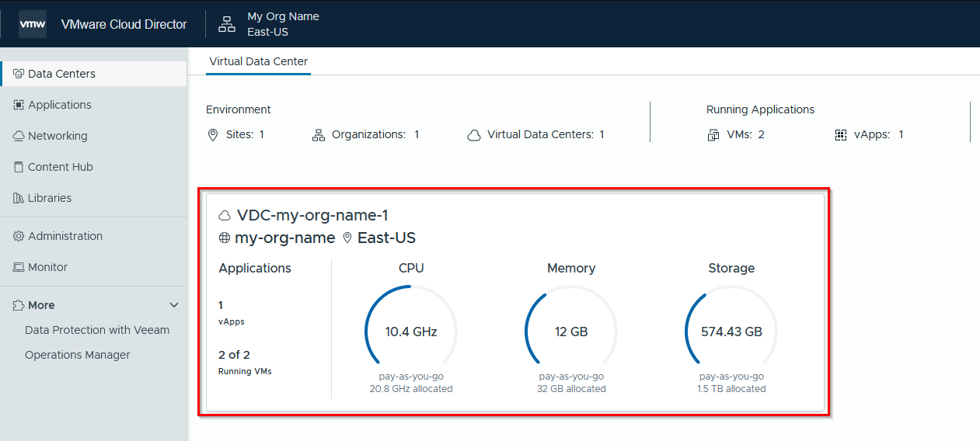
Task: Click the vApps count of 1 in card
Action: [221, 305]
